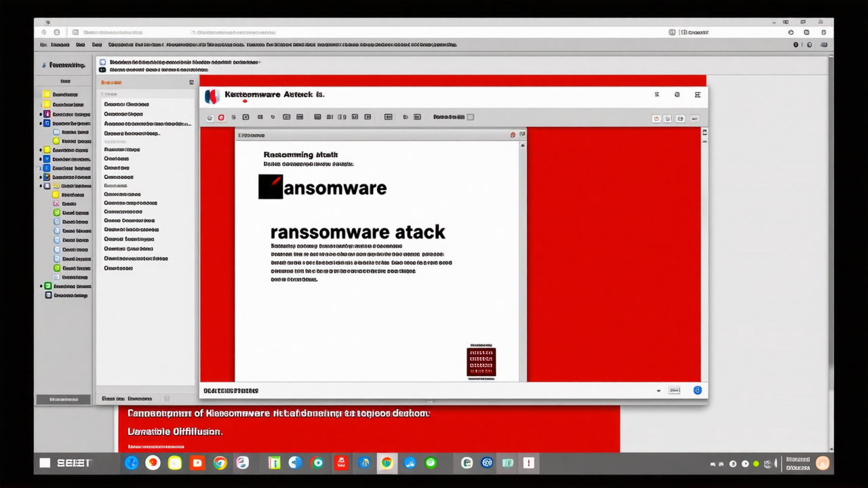The width and height of the screenshot is (868, 488).
Task: Click the black square logo beside 'ansomware'
Action: pos(270,187)
